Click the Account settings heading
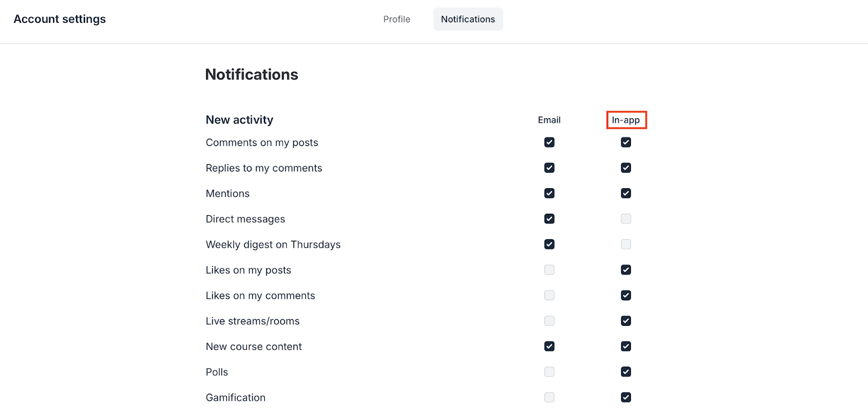868x417 pixels. pos(60,19)
